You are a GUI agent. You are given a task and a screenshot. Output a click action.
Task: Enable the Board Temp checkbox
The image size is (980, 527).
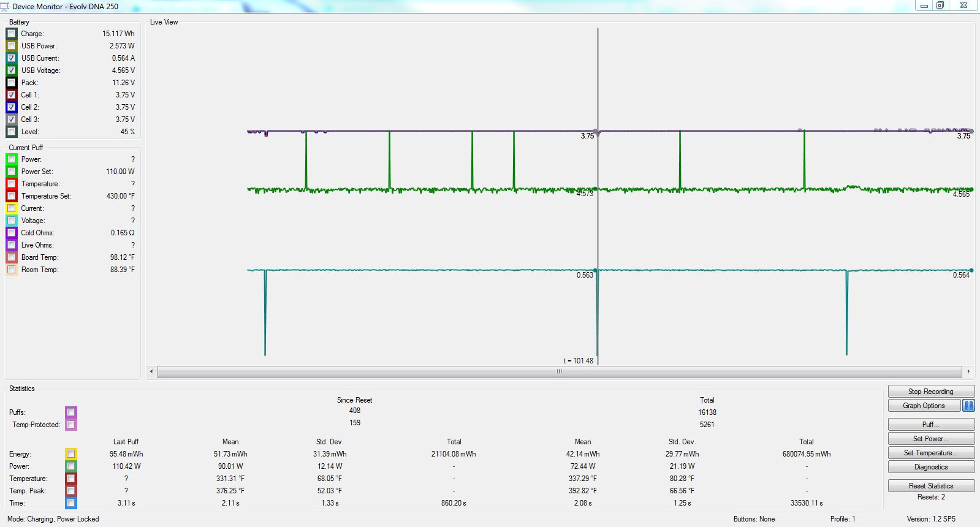click(x=11, y=257)
